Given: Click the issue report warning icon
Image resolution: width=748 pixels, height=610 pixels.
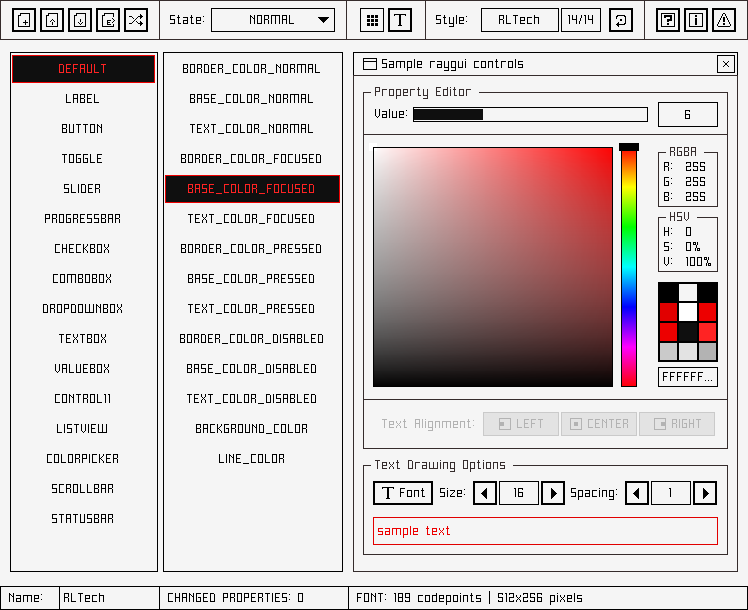Looking at the screenshot, I should [x=724, y=20].
